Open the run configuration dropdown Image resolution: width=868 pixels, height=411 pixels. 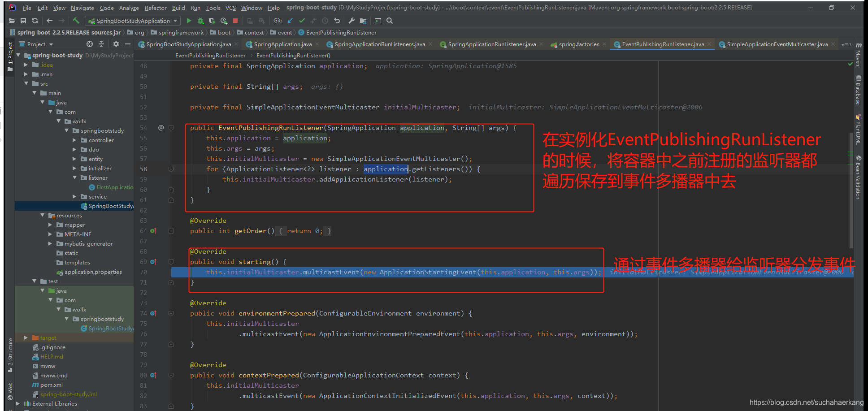[134, 21]
